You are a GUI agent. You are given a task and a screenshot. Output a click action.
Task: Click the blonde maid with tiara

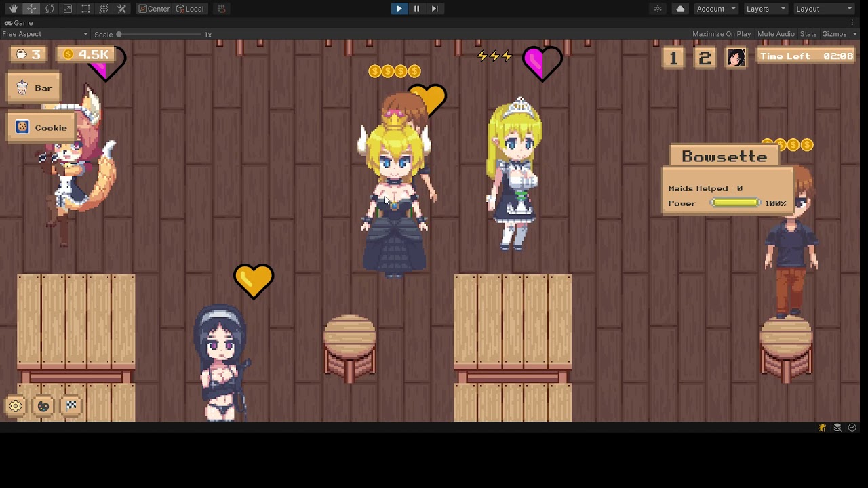[514, 175]
